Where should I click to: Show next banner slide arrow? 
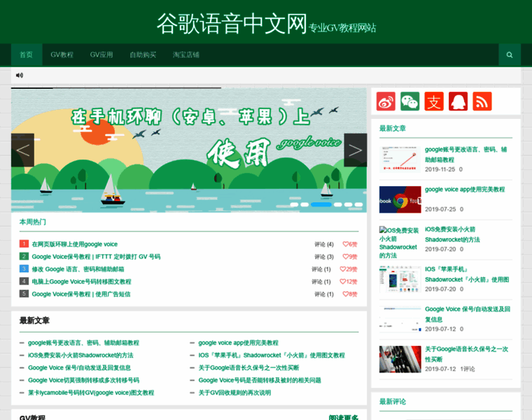point(355,150)
